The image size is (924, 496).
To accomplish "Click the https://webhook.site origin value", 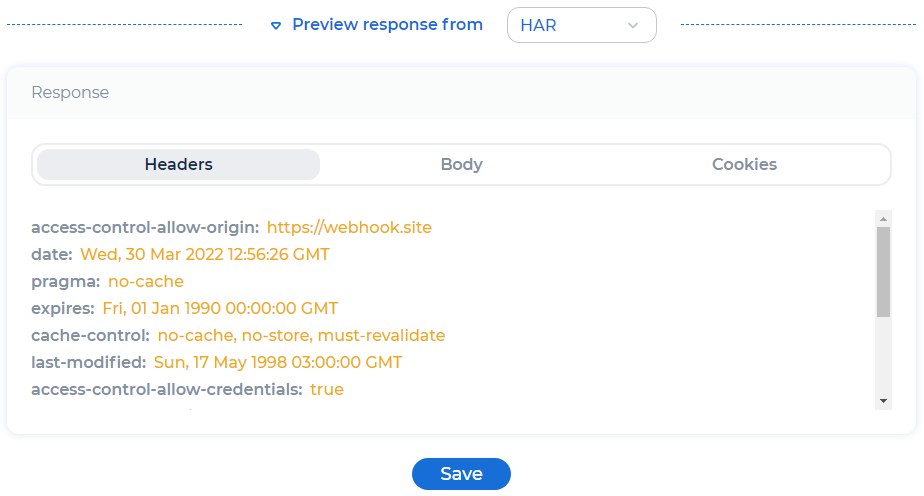I will (349, 227).
